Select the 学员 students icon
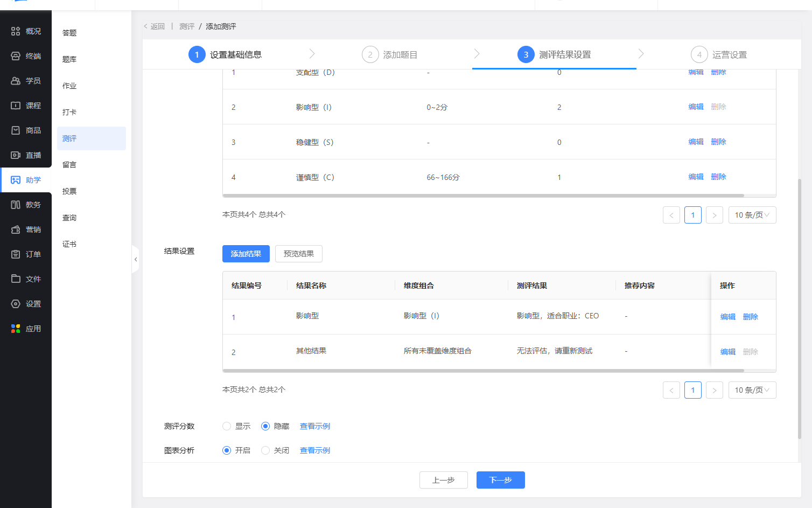Viewport: 812px width, 508px height. tap(16, 81)
